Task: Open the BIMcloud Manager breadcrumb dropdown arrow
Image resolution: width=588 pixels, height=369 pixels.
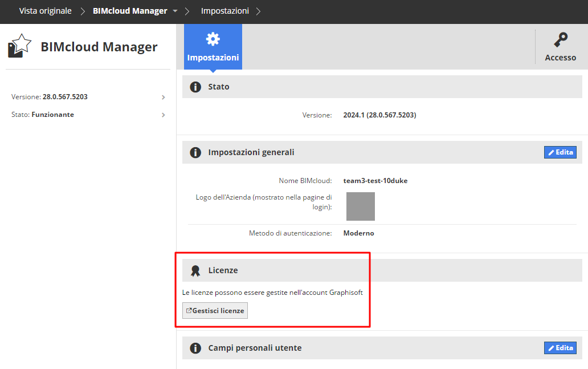Action: coord(175,11)
